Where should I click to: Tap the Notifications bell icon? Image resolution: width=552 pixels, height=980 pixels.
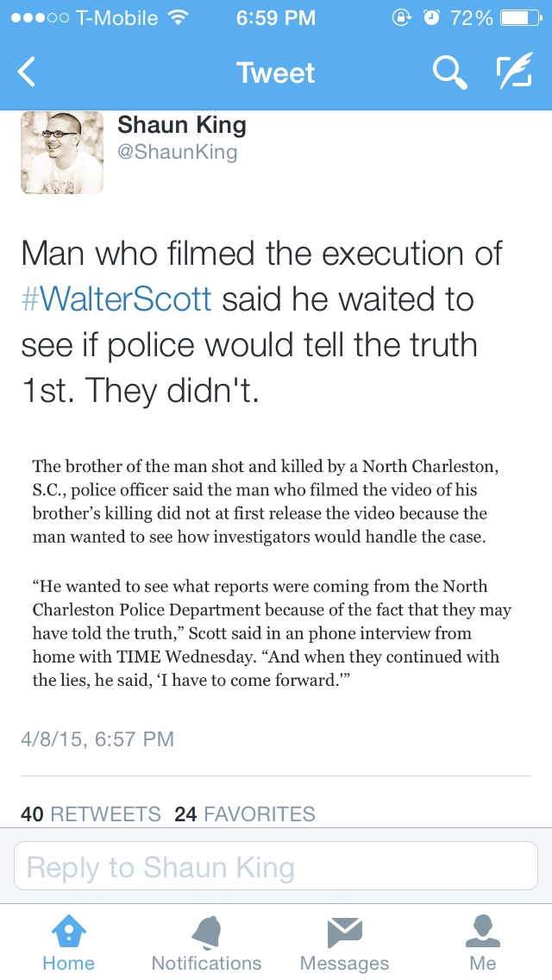tap(206, 933)
